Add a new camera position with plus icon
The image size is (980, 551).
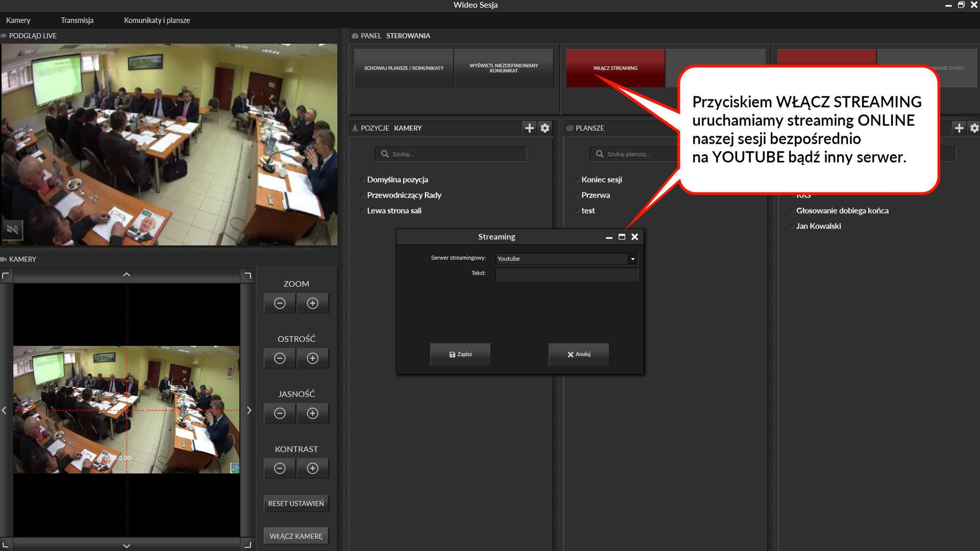point(529,128)
